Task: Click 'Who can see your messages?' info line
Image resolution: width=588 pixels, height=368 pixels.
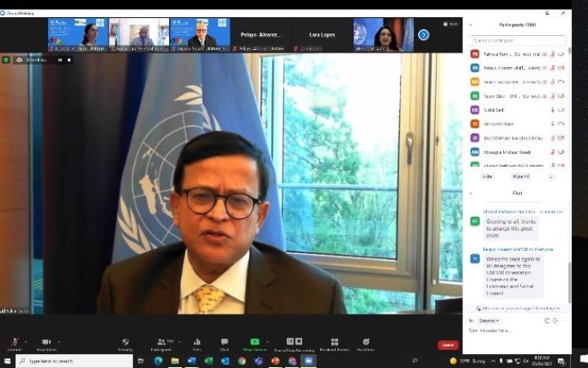Action: pos(518,308)
